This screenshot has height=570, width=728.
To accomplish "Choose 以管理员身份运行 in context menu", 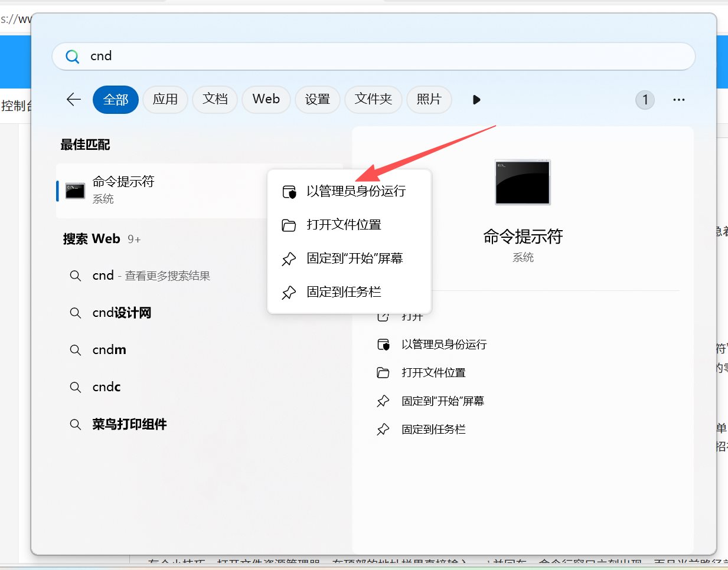I will point(350,191).
